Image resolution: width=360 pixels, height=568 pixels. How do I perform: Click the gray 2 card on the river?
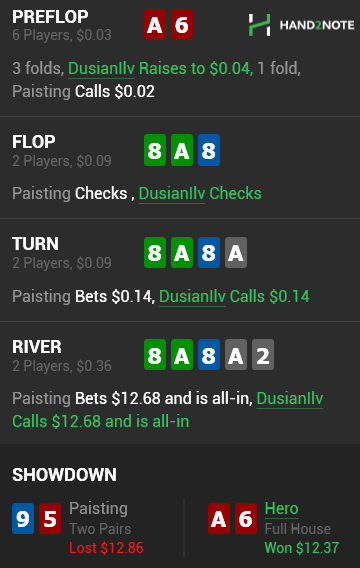tap(263, 355)
